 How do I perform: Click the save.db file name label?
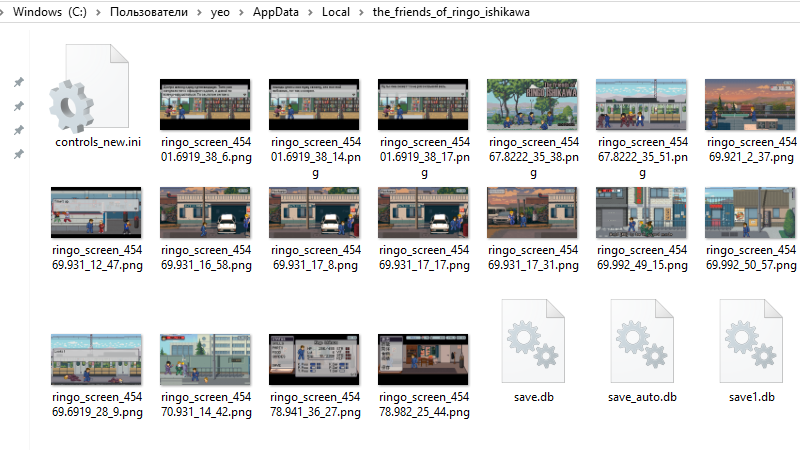click(x=534, y=397)
